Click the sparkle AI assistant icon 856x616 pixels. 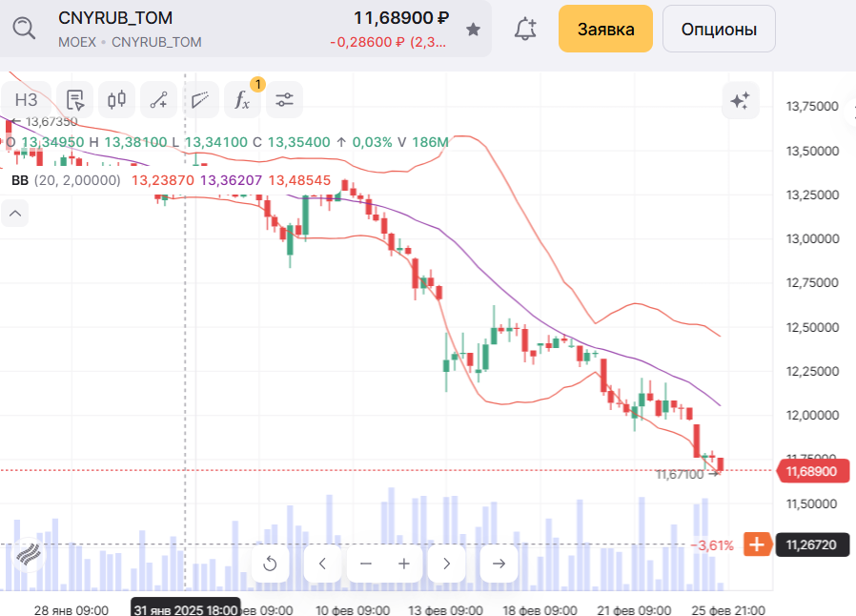tap(740, 99)
